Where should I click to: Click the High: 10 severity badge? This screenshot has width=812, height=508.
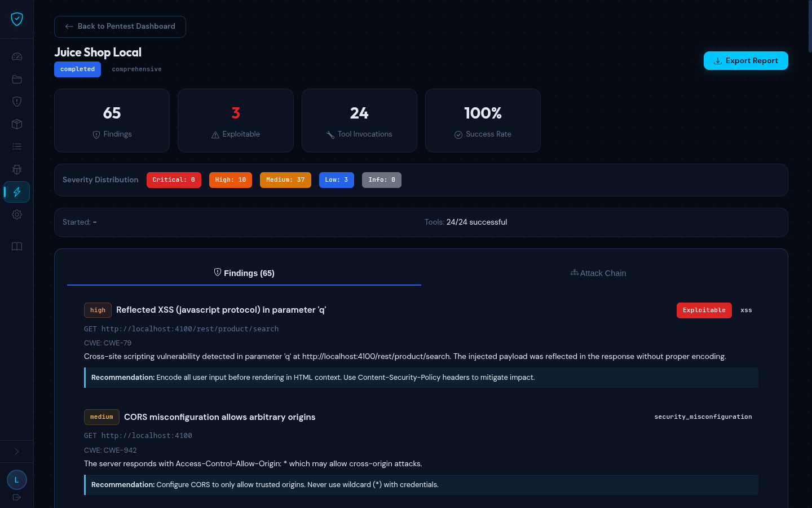(x=230, y=180)
